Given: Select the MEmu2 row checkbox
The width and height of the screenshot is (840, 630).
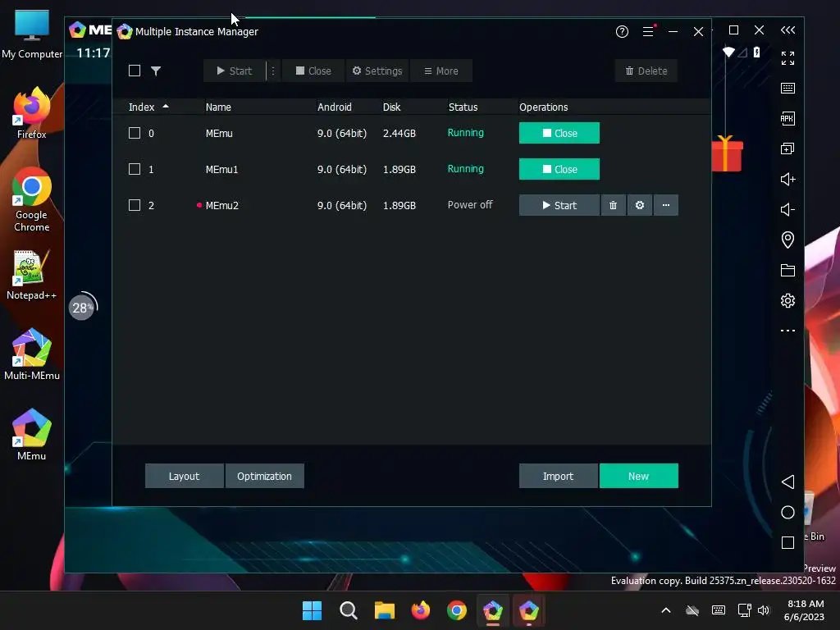Looking at the screenshot, I should click(x=135, y=205).
